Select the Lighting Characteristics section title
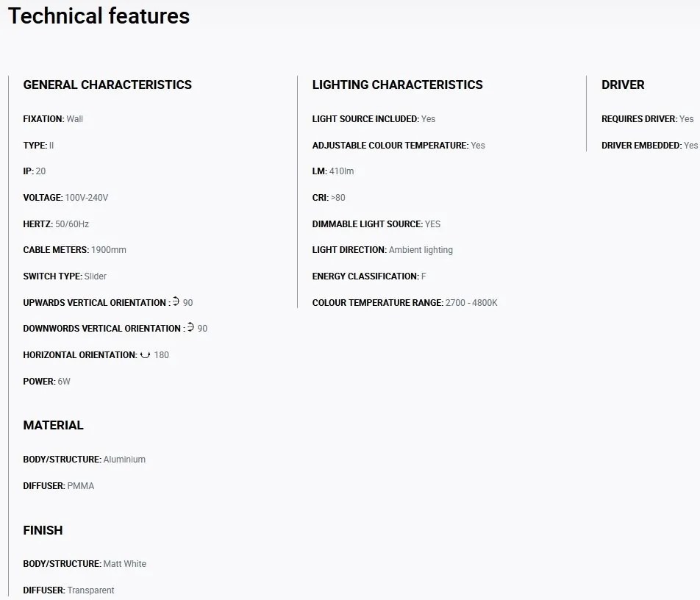700x600 pixels. tap(397, 85)
